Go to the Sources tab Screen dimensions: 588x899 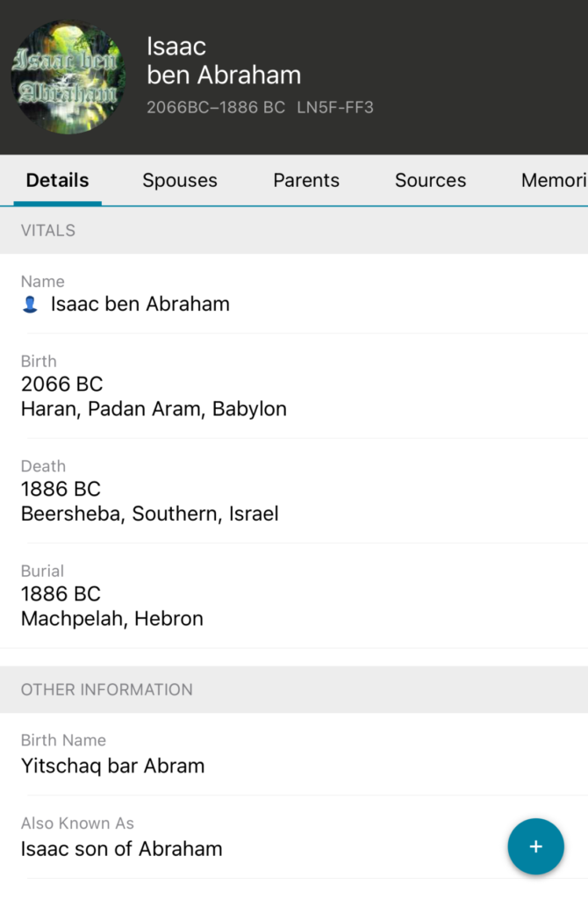click(x=430, y=181)
